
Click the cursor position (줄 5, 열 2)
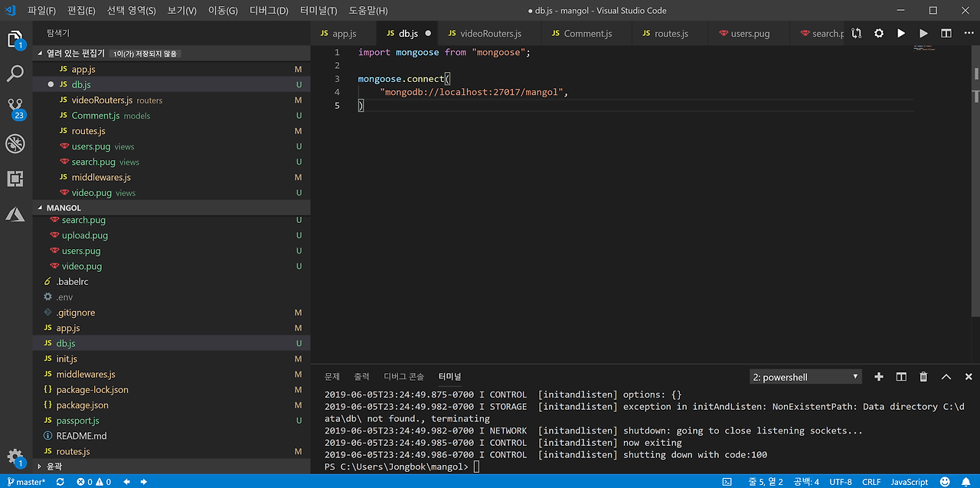point(766,482)
